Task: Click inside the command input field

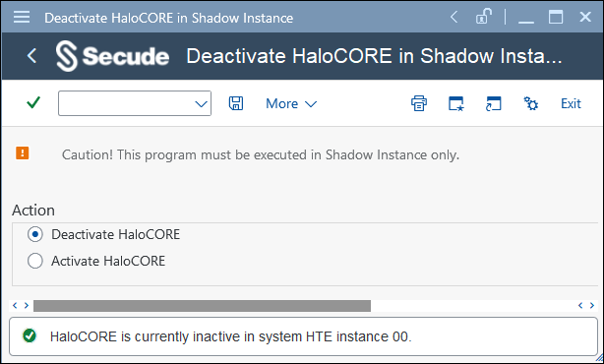Action: [126, 103]
